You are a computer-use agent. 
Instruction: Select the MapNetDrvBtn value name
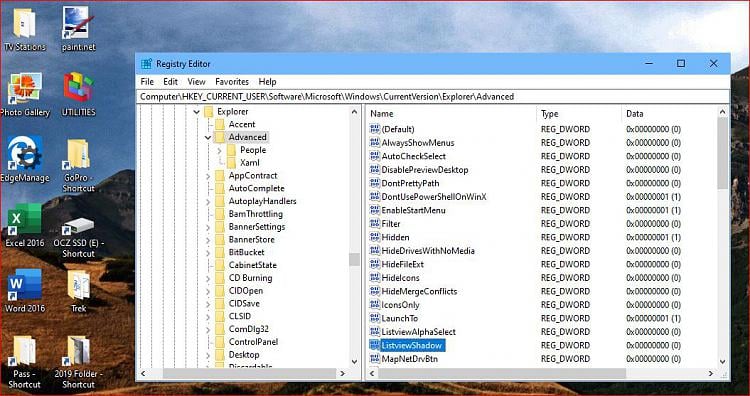409,359
